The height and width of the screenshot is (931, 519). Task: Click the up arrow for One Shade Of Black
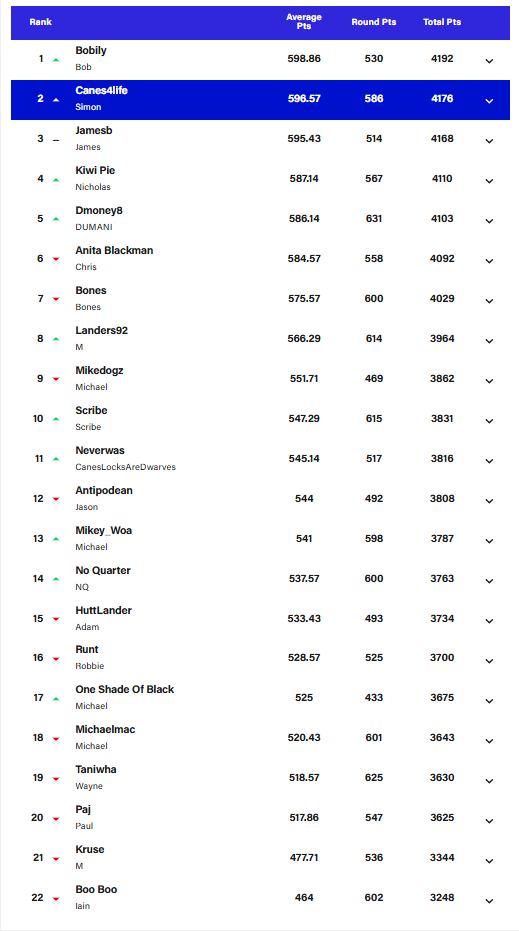(x=56, y=699)
